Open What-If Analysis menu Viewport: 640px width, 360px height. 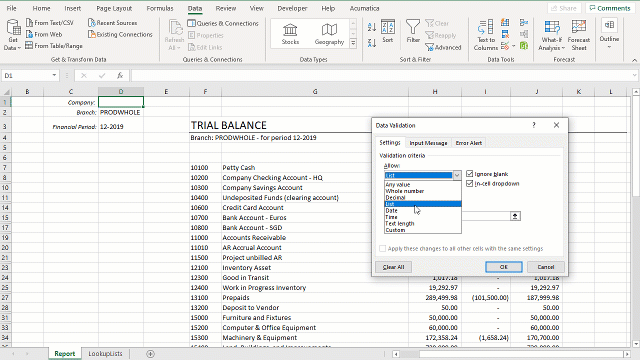tap(552, 36)
